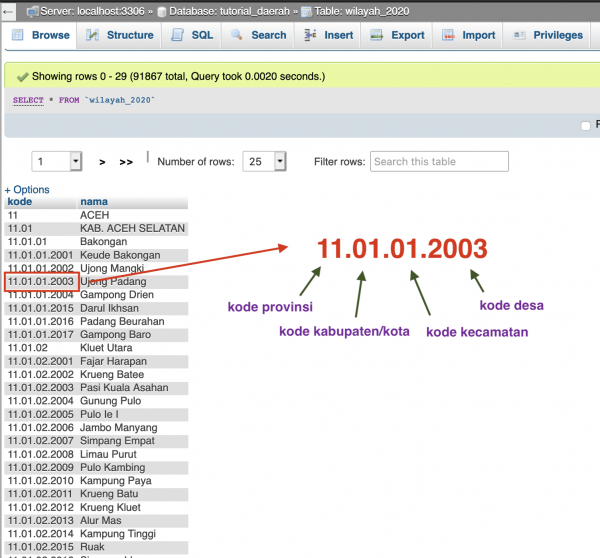Viewport: 600px width, 558px height.
Task: Click the Insert tab icon
Action: click(x=310, y=35)
